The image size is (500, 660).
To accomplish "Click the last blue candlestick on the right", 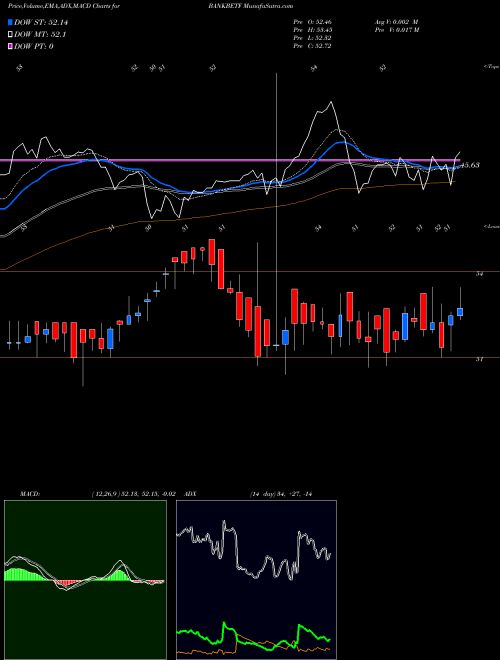I will 460,312.
